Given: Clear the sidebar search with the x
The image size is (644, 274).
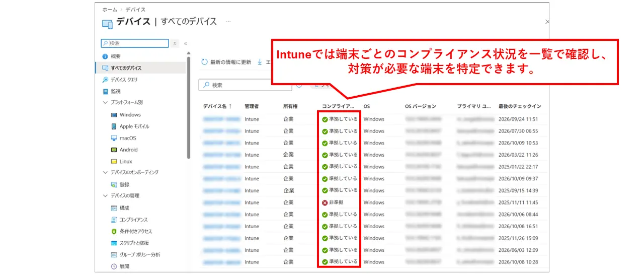Looking at the screenshot, I should [175, 44].
